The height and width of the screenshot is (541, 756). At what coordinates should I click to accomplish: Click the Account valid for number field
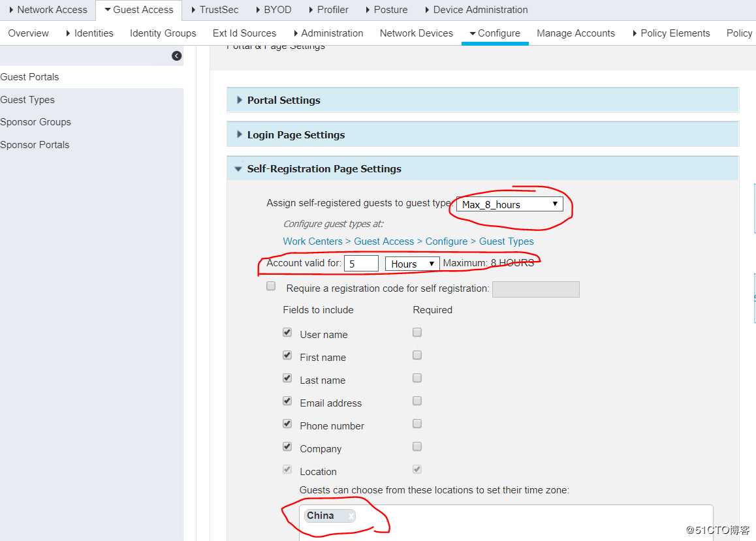pos(361,264)
